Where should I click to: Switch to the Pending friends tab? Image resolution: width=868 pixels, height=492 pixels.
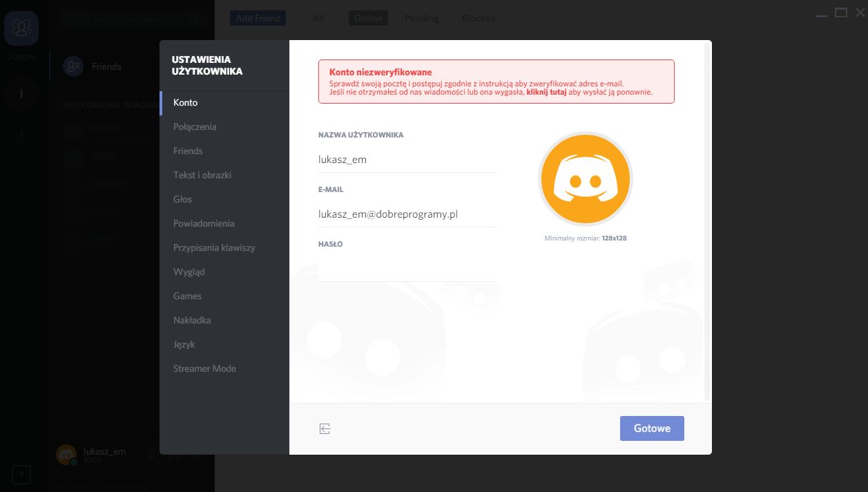tap(422, 18)
